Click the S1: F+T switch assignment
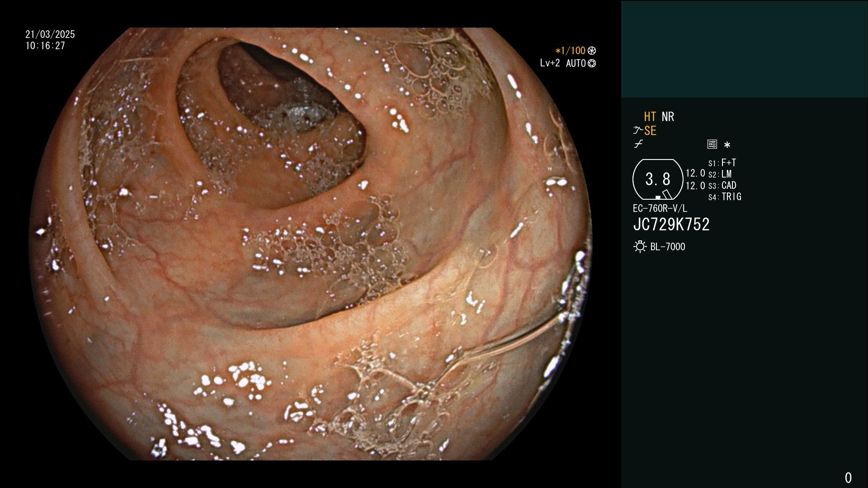Image resolution: width=868 pixels, height=488 pixels. point(722,163)
